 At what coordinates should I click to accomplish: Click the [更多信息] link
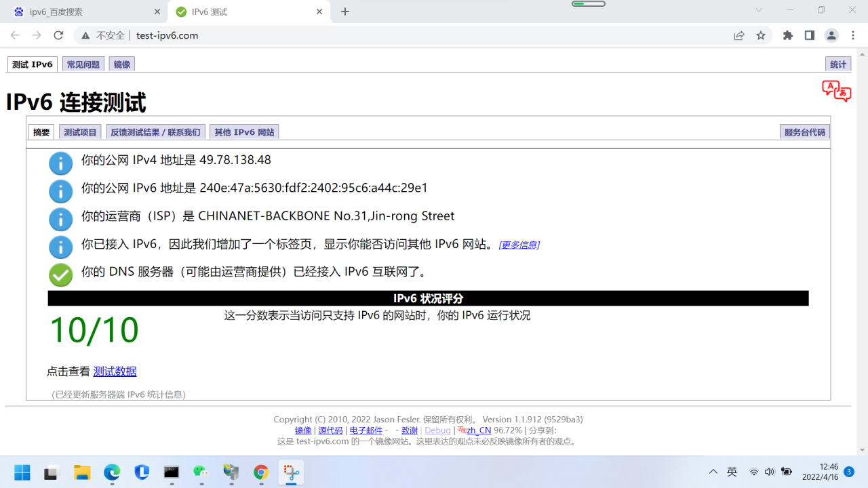[x=518, y=245]
